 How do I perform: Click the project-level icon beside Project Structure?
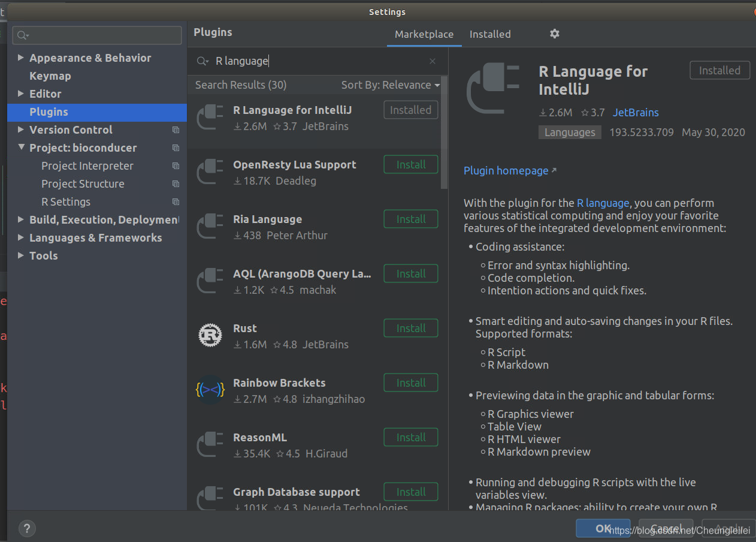tap(176, 184)
